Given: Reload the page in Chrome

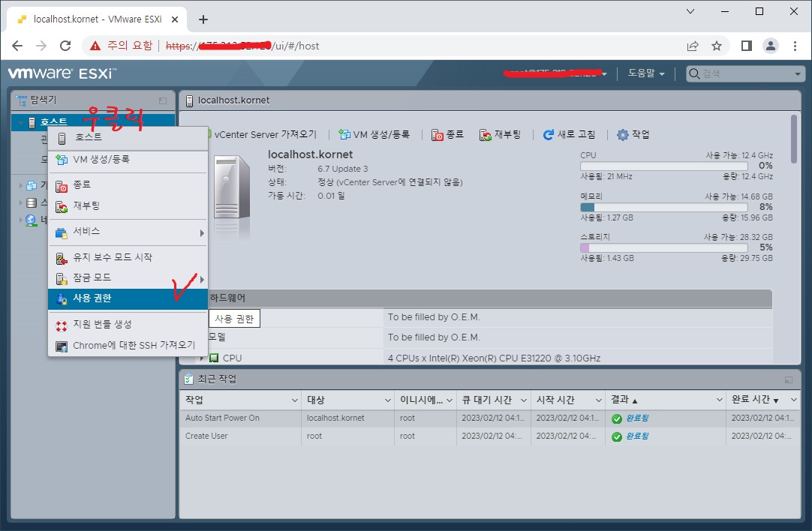Looking at the screenshot, I should coord(65,46).
